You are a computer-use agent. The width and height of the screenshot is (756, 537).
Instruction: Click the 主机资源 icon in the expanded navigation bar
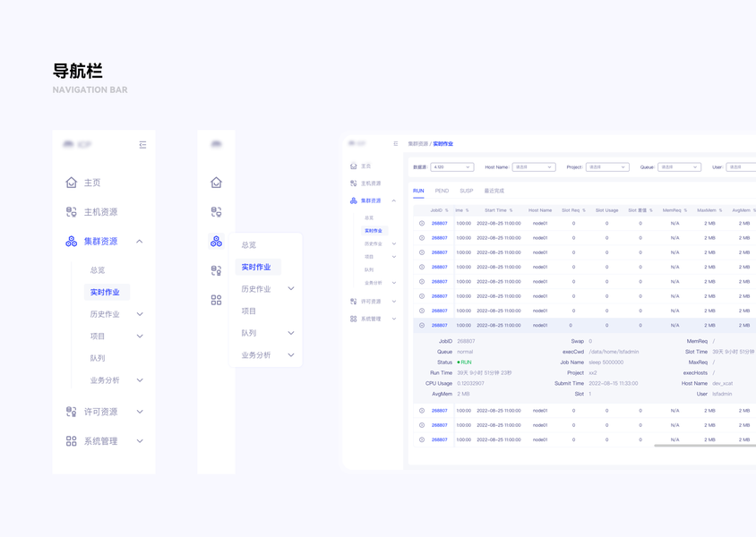72,212
